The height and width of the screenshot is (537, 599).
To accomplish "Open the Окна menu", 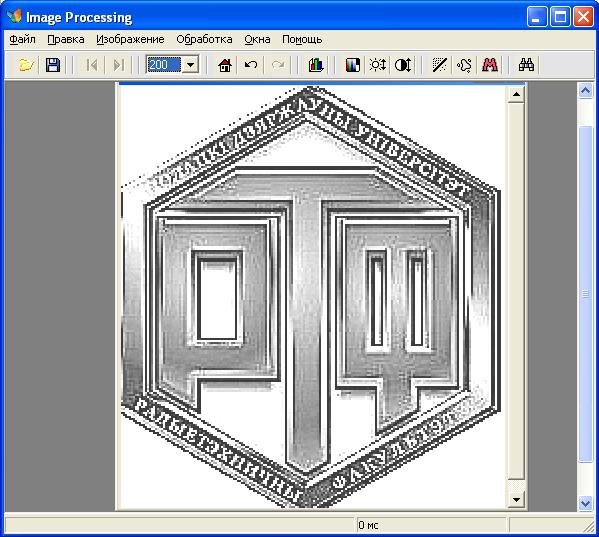I will point(257,39).
